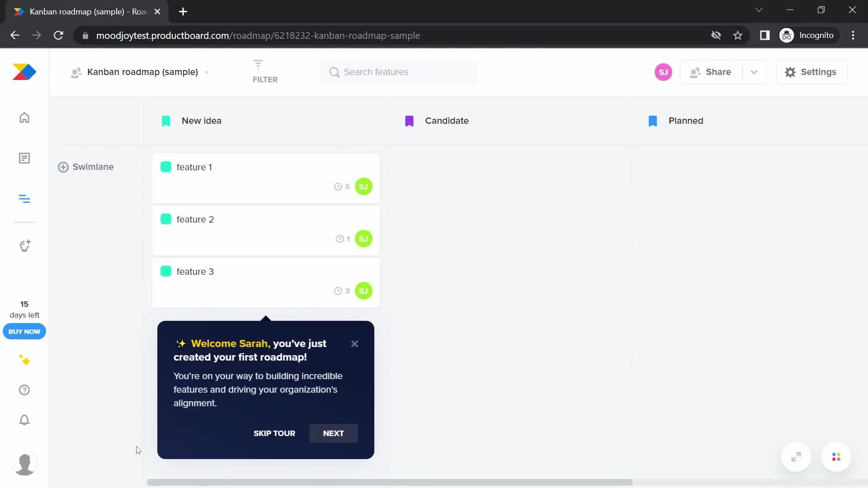Select the roadmap/timeline view icon
The width and height of the screenshot is (868, 488).
point(24,199)
